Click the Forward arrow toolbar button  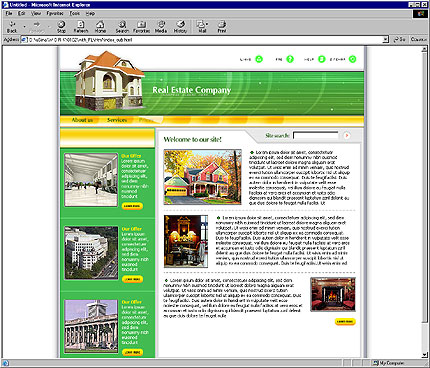coord(37,26)
